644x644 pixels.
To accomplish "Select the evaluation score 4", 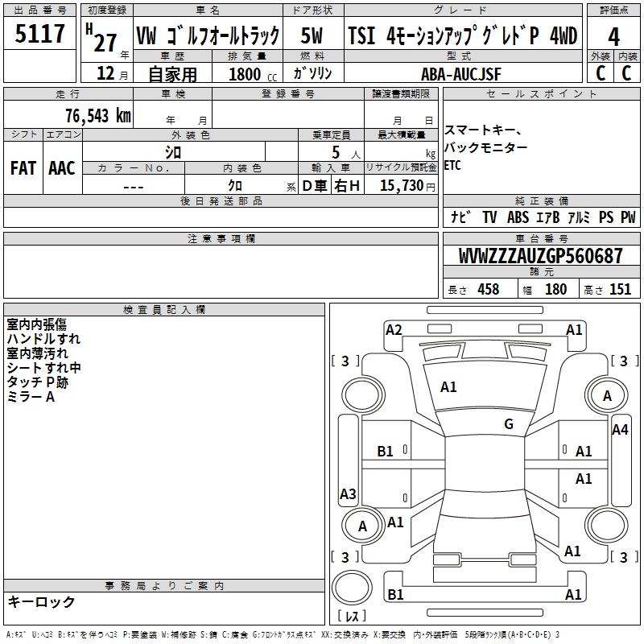I will point(613,37).
